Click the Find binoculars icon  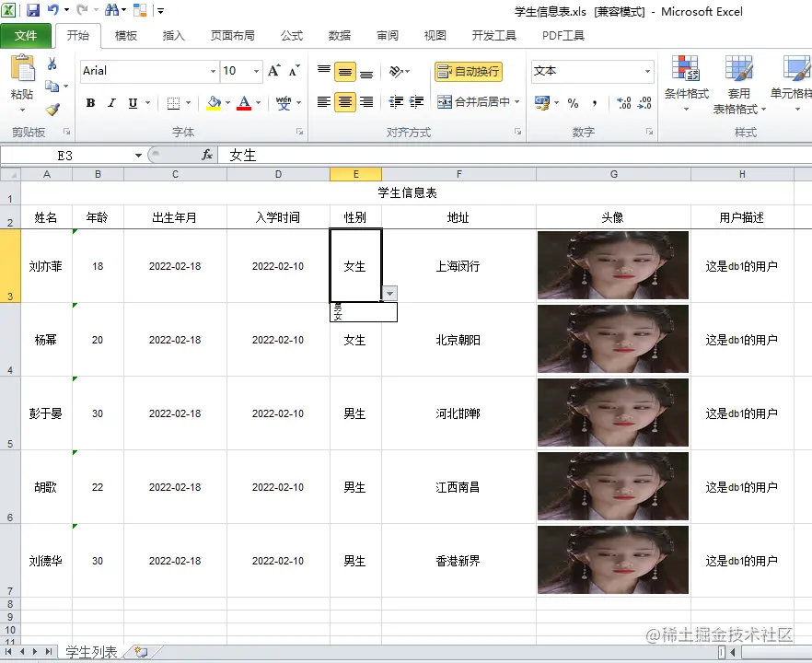pyautogui.click(x=111, y=10)
